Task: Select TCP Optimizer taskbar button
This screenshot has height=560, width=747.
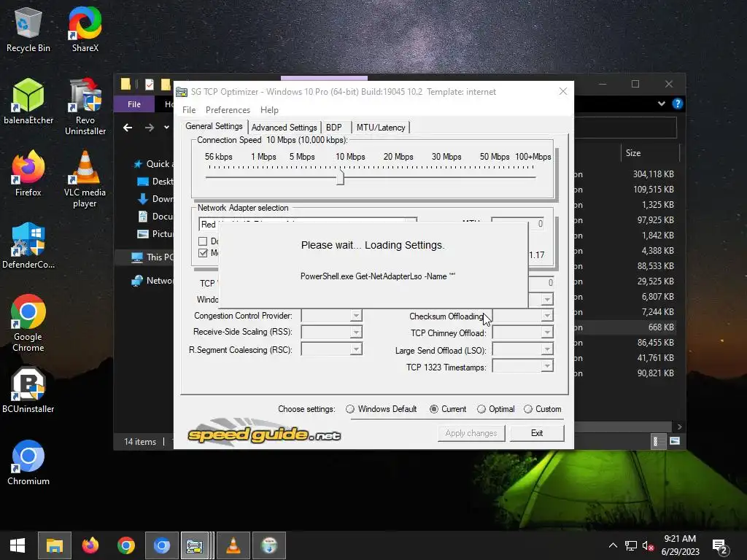Action: 195,545
